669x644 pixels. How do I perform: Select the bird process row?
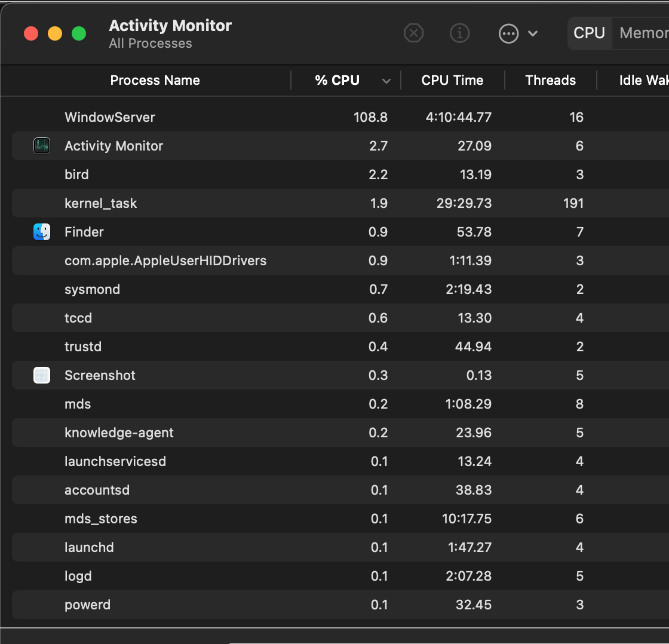coord(340,174)
